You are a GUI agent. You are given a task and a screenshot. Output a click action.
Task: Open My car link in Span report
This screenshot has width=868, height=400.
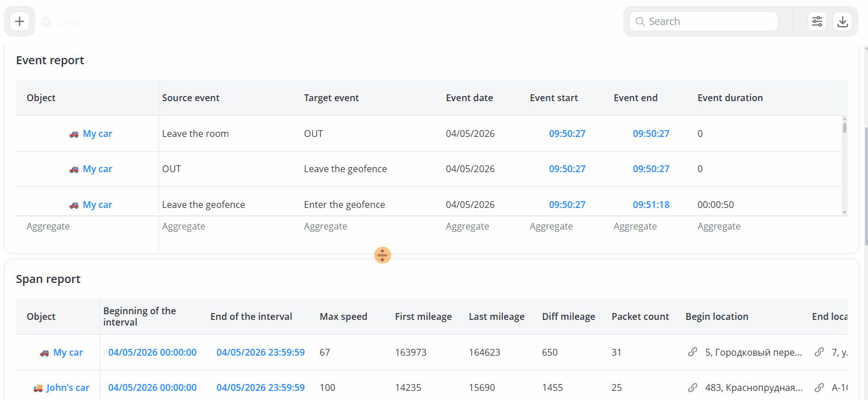[68, 352]
